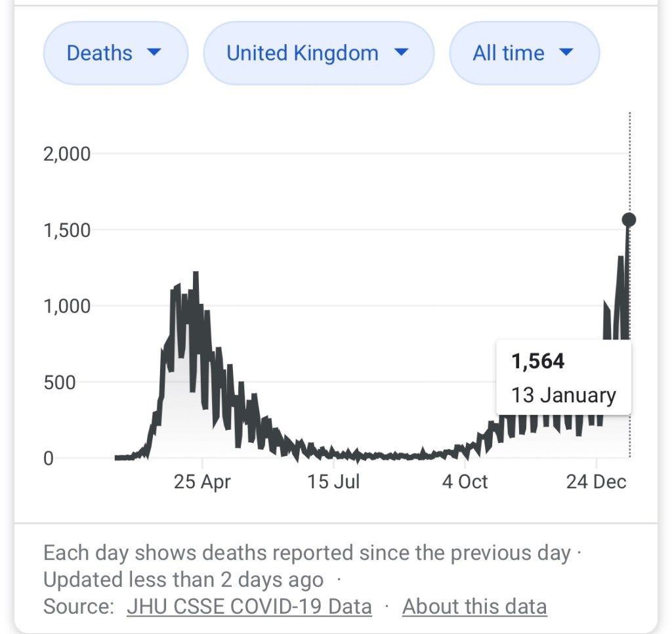This screenshot has height=634, width=672.
Task: Click the 4 Oct x-axis label
Action: click(x=465, y=482)
